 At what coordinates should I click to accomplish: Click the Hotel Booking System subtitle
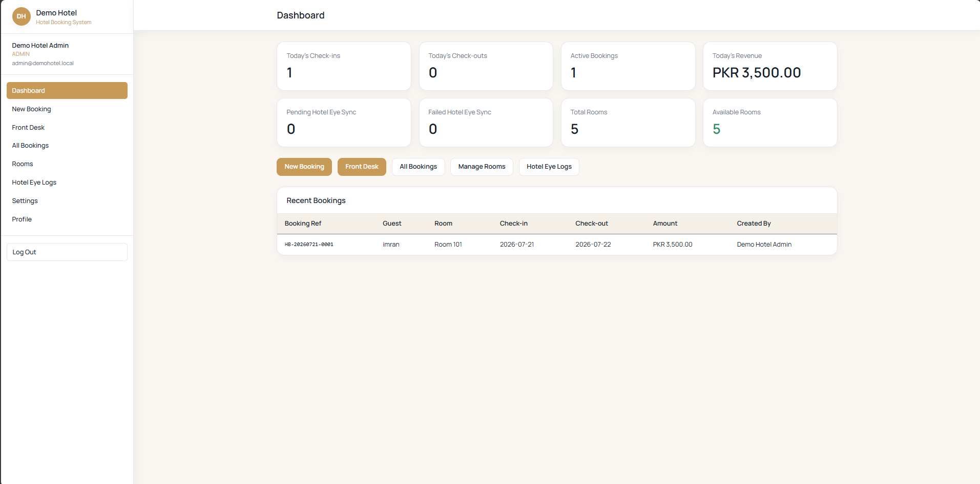point(64,23)
